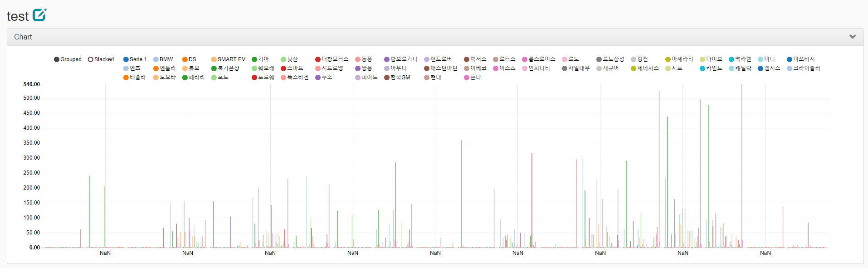Toggle the 렉서스 legend series
The image size is (868, 268).
tap(475, 59)
